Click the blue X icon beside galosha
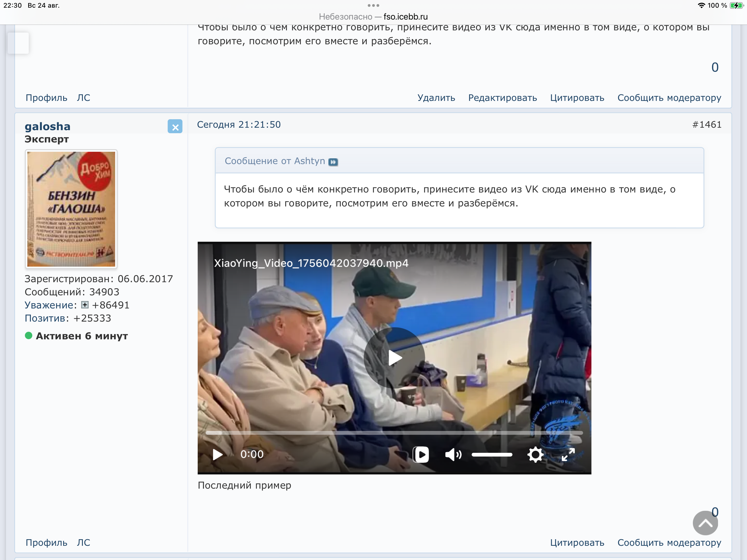 point(175,127)
